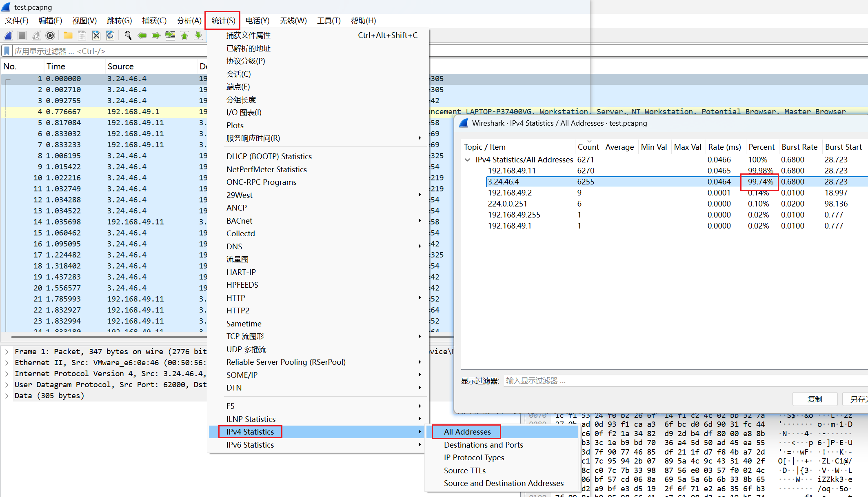Viewport: 868px width, 497px height.
Task: Click the stop capture square icon
Action: pyautogui.click(x=22, y=36)
